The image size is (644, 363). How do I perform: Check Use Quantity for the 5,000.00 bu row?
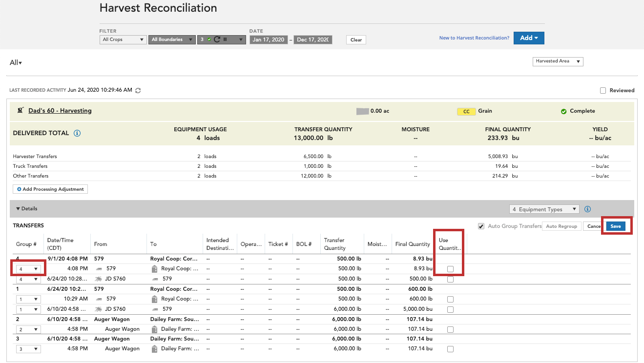450,310
